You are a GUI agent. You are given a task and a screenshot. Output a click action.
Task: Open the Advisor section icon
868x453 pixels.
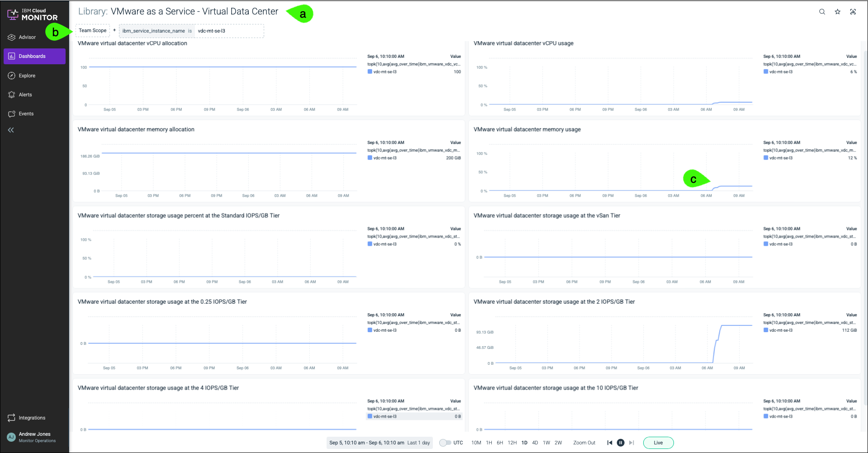point(12,37)
